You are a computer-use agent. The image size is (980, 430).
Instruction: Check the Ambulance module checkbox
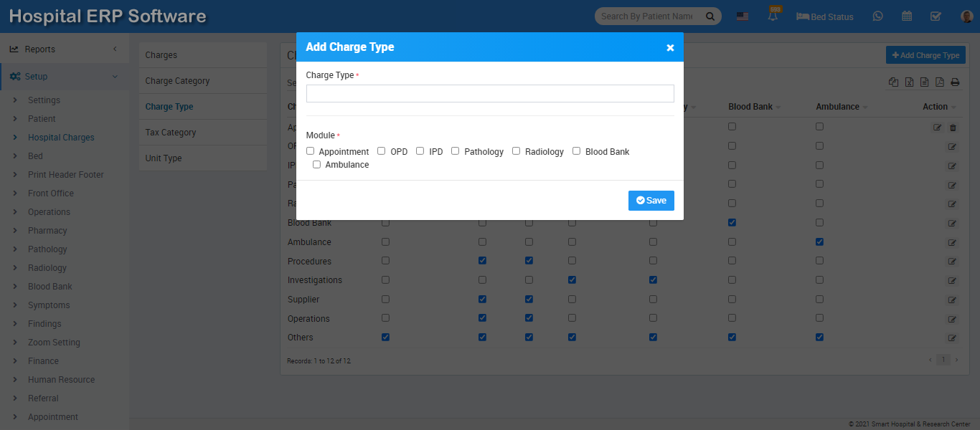[316, 164]
